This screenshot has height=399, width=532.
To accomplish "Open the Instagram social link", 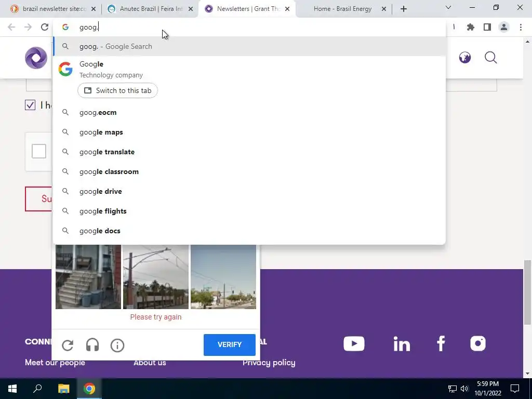I will click(x=478, y=343).
